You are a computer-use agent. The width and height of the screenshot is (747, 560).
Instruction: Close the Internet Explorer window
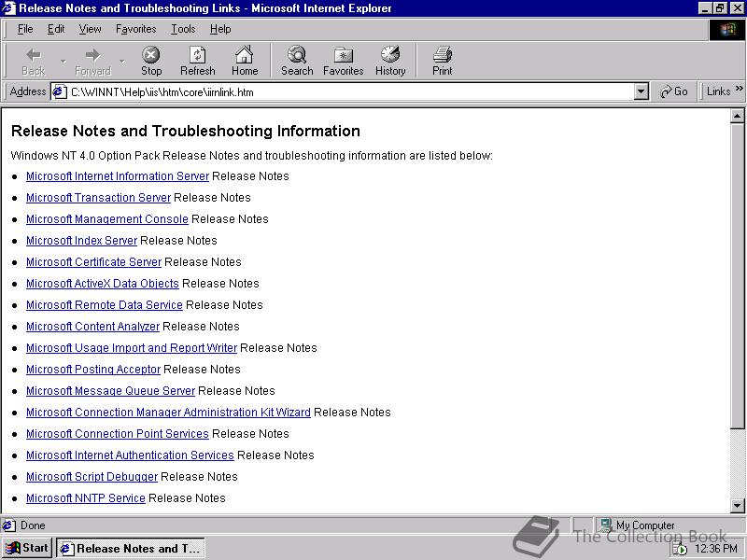(736, 8)
